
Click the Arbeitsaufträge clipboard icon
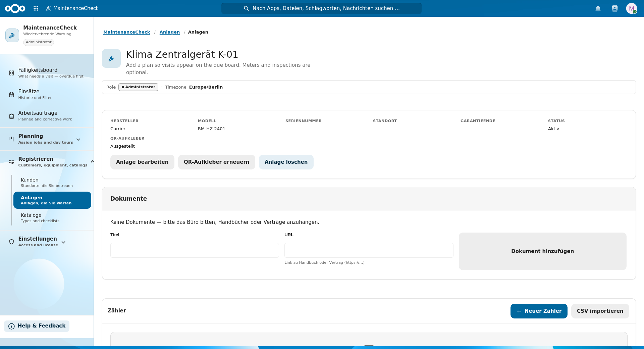click(x=11, y=116)
